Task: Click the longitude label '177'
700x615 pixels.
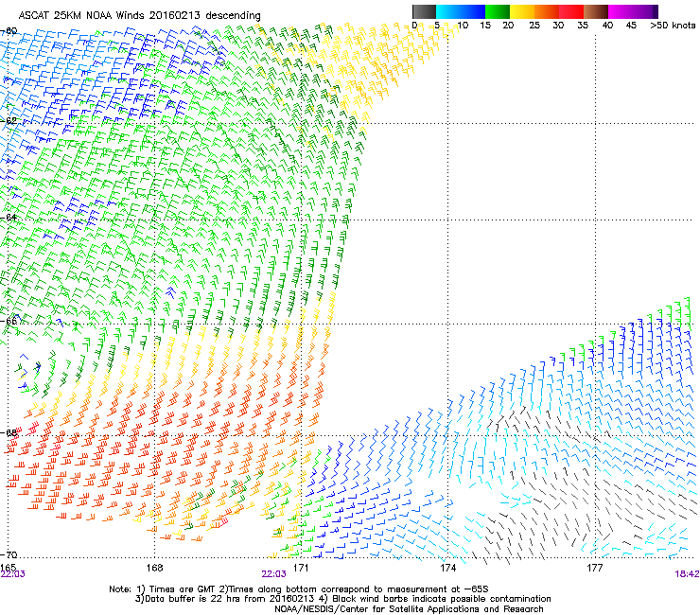Action: pos(595,568)
